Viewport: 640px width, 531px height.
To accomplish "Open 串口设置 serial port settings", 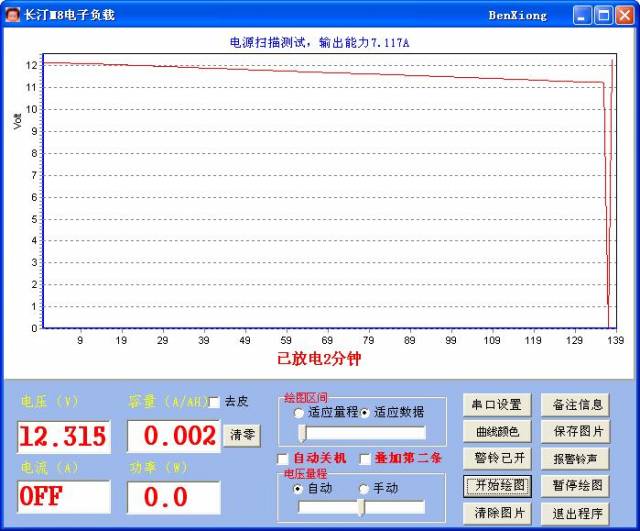I will point(497,405).
